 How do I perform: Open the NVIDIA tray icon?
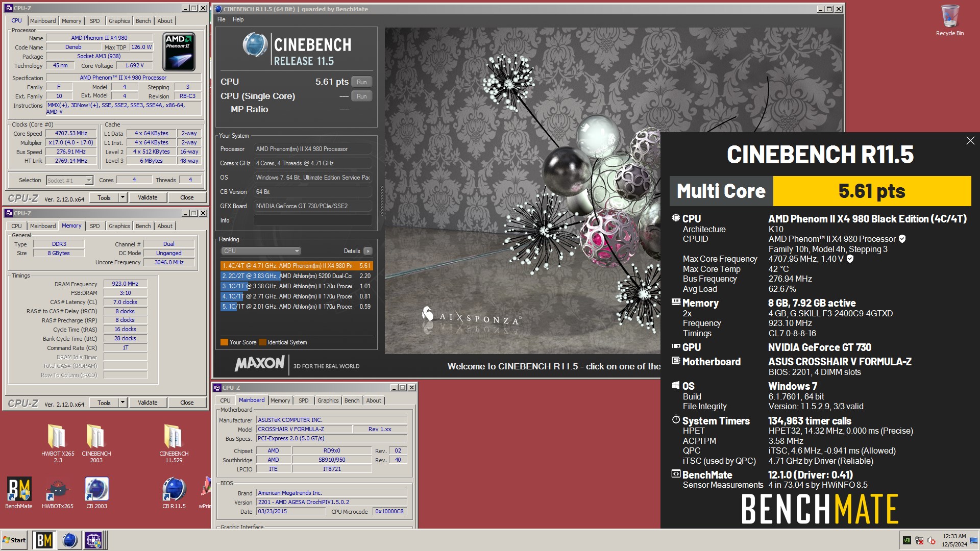(x=906, y=540)
